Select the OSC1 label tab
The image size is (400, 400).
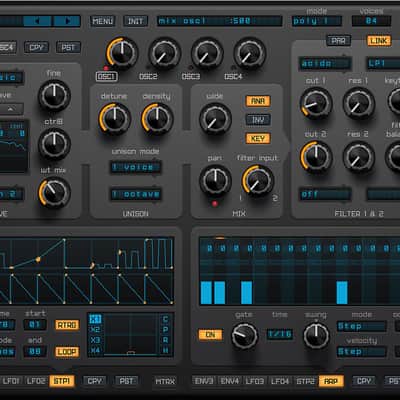[107, 77]
